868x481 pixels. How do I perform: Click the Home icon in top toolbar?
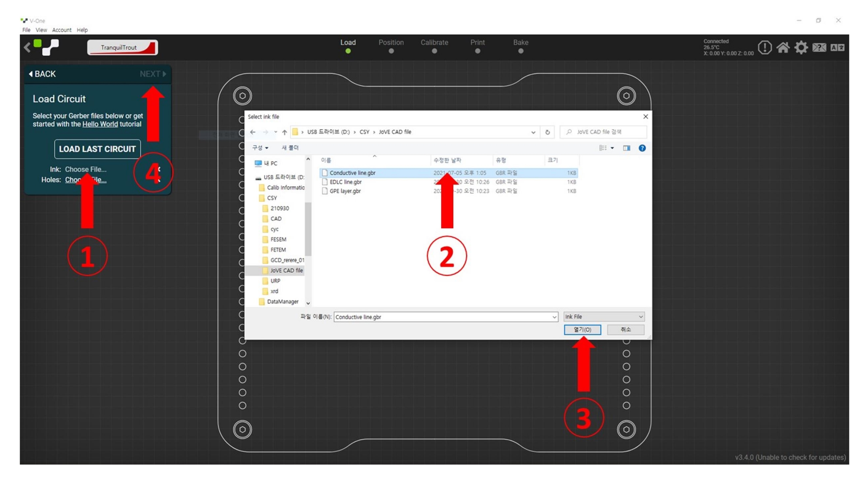(x=782, y=47)
